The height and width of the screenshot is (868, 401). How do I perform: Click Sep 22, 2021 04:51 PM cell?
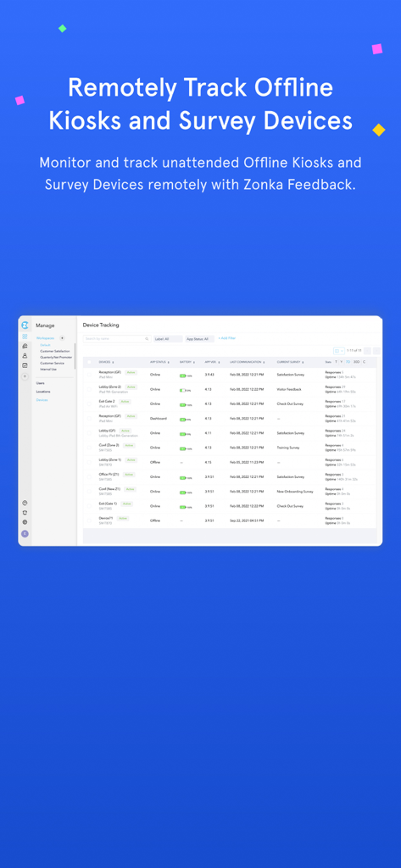point(248,520)
